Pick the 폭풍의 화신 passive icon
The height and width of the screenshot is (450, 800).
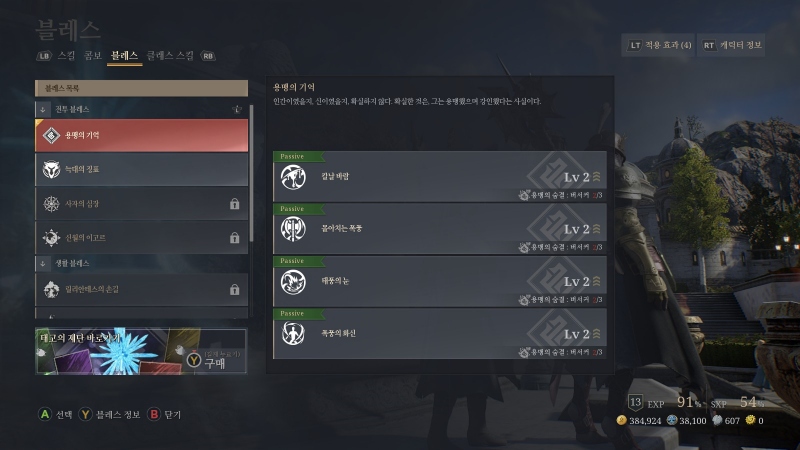pos(293,334)
